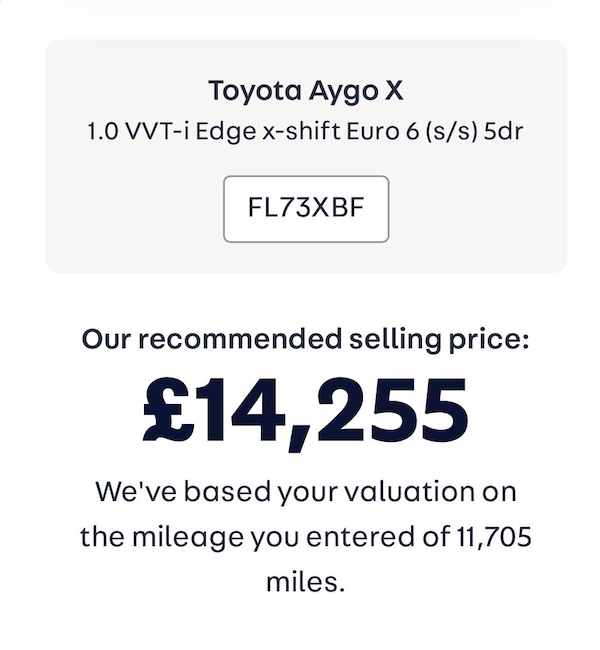
Task: Click the final word "miles."
Action: click(305, 582)
